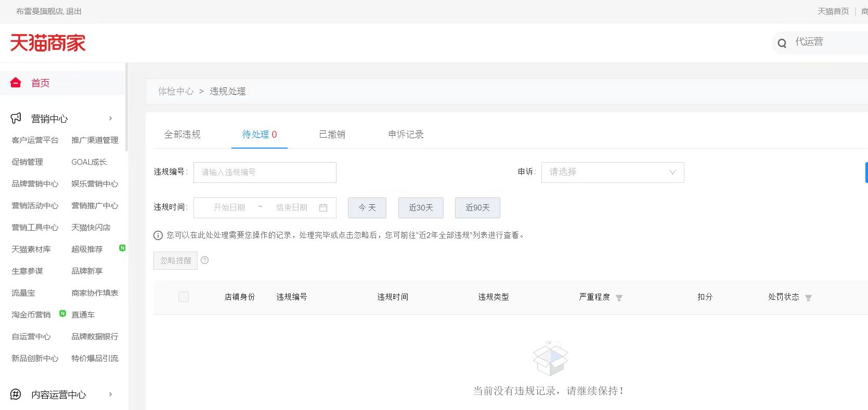Click the 忽略提醒 button
This screenshot has width=868, height=410.
[176, 261]
